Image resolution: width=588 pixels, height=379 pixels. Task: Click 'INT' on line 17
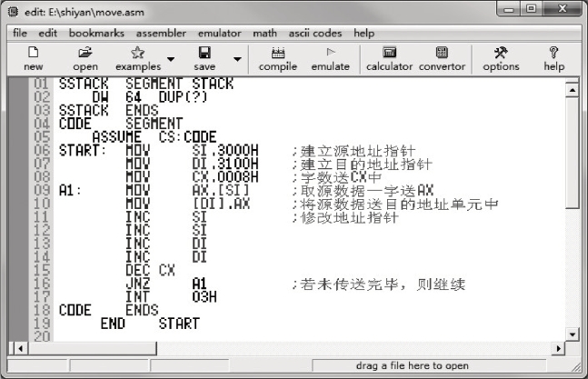tap(137, 297)
